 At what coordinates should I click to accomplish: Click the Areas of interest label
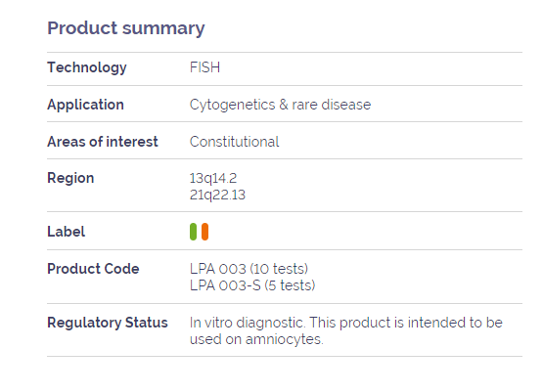pos(103,142)
